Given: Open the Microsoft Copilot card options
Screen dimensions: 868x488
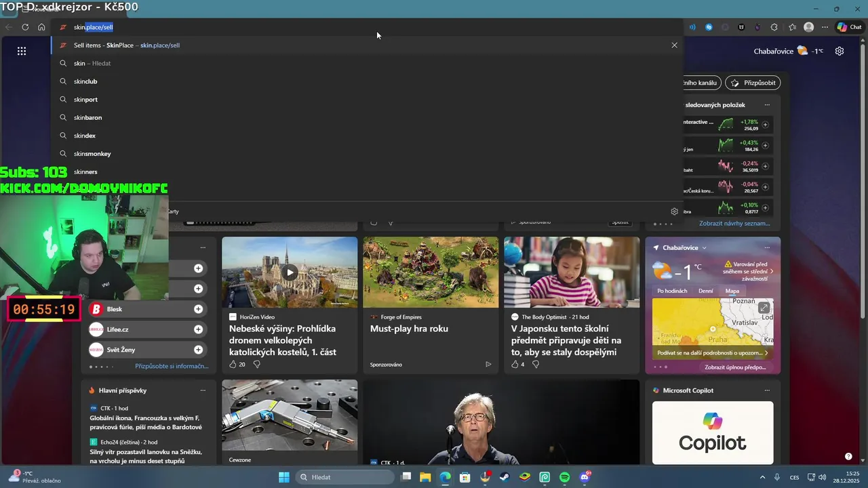Looking at the screenshot, I should click(x=767, y=390).
